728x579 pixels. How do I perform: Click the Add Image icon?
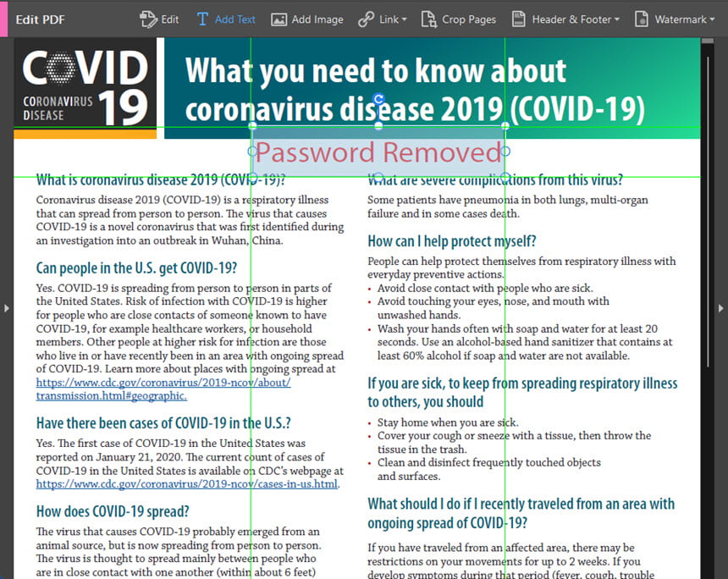(x=279, y=19)
